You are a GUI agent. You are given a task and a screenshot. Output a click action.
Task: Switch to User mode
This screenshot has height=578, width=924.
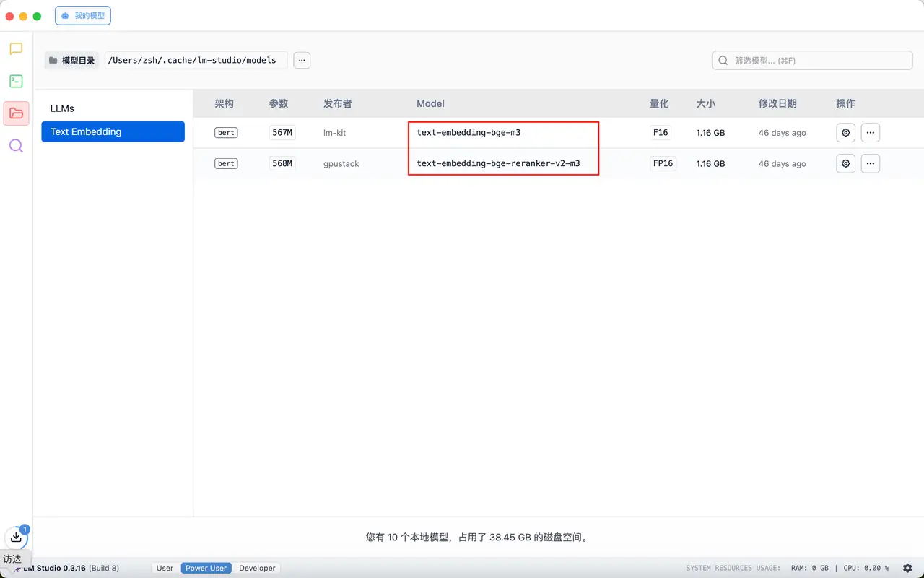[x=165, y=568]
